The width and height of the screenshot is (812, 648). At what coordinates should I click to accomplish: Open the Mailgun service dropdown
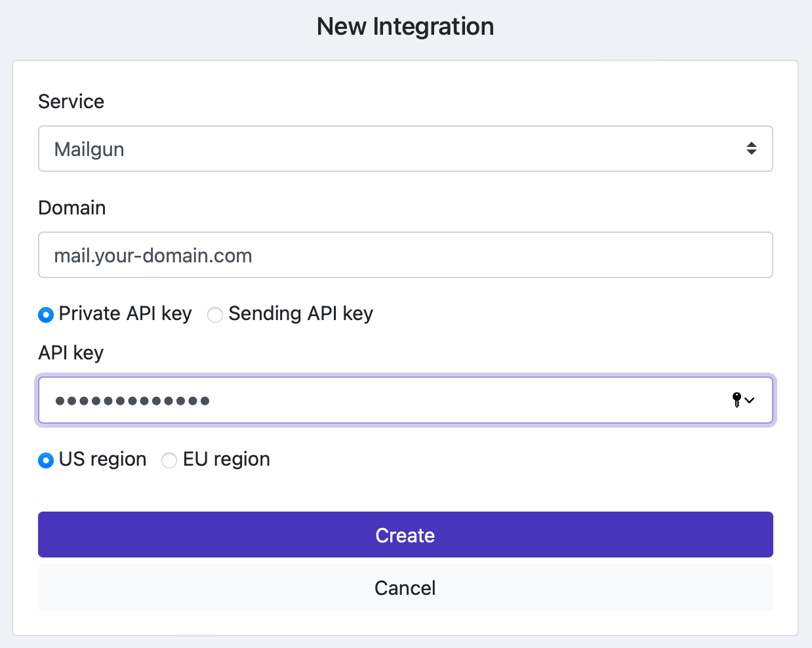tap(394, 149)
